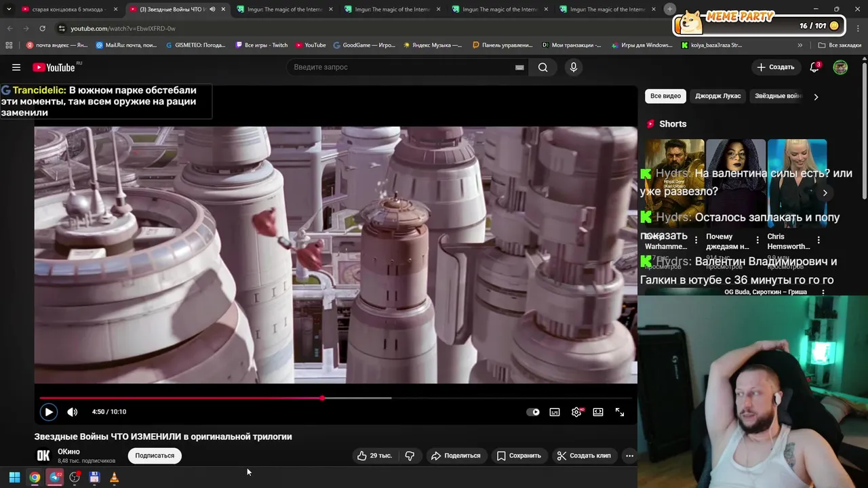This screenshot has height=488, width=868.
Task: Open the Все закладки folder
Action: click(840, 45)
